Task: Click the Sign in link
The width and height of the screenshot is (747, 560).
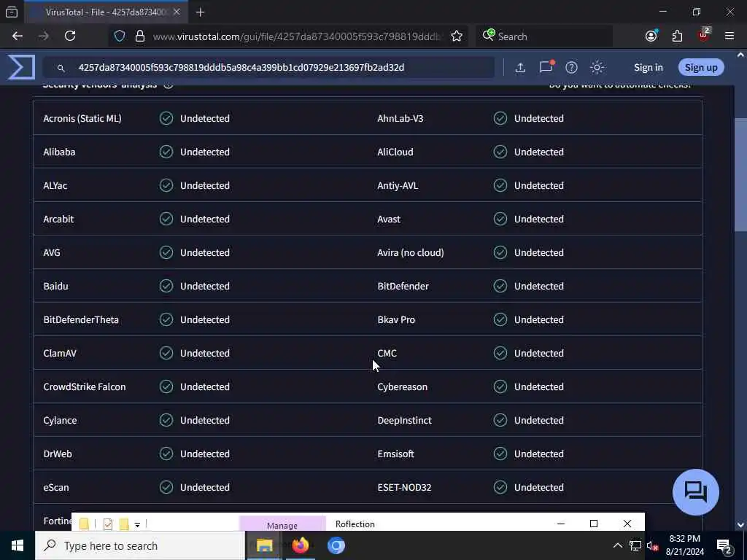Action: pos(648,68)
